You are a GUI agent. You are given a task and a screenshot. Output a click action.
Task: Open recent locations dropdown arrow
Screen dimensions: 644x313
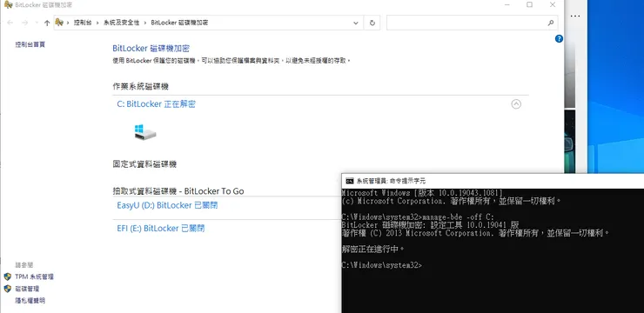coord(37,23)
